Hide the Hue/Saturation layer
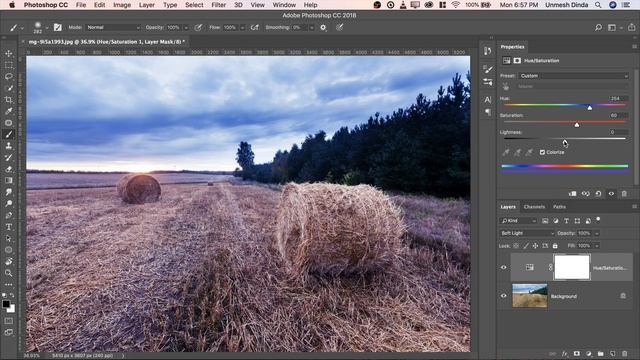The width and height of the screenshot is (640, 360). 504,267
